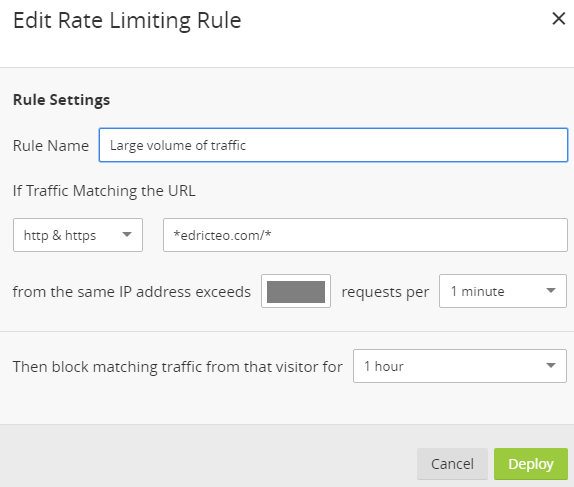This screenshot has width=574, height=487.
Task: Click the arrow on the 1 minute selector
Action: pos(551,291)
